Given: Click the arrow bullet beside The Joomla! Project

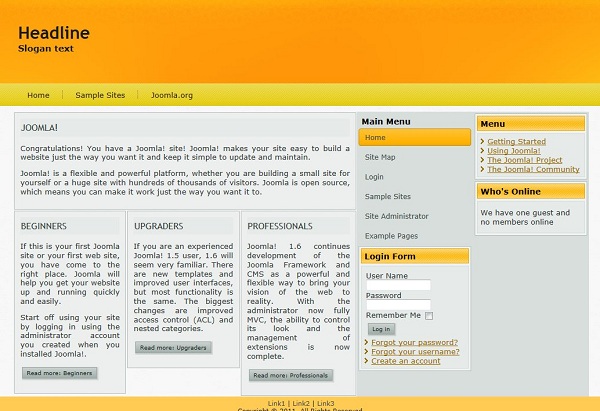Looking at the screenshot, I should pyautogui.click(x=483, y=160).
